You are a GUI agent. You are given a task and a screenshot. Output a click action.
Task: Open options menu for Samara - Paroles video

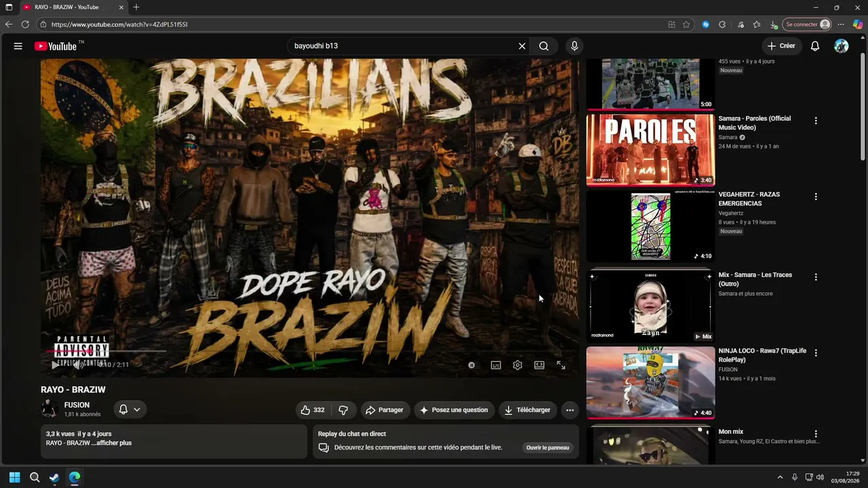tap(816, 121)
